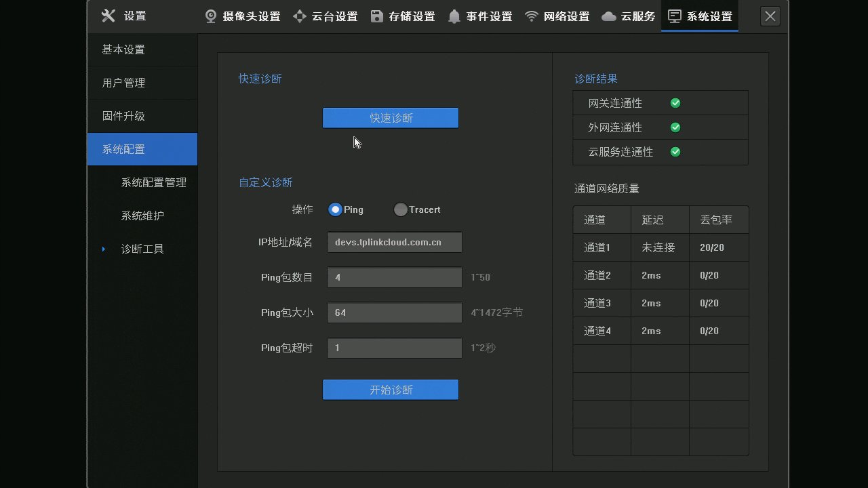Click the system settings monitor icon

point(675,16)
